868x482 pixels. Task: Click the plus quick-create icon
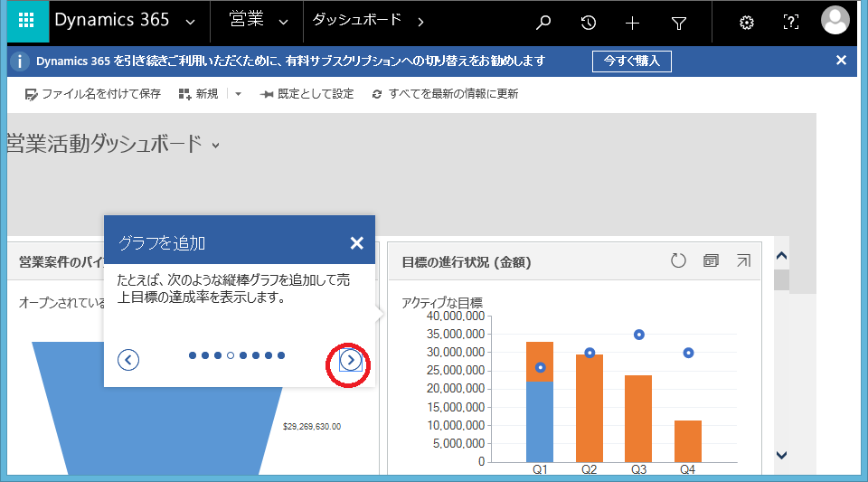click(632, 23)
